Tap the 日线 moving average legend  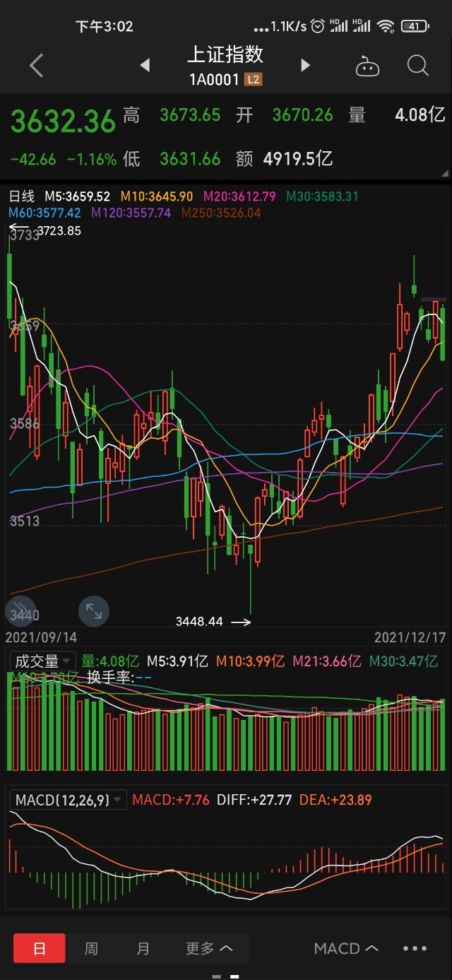(21, 196)
